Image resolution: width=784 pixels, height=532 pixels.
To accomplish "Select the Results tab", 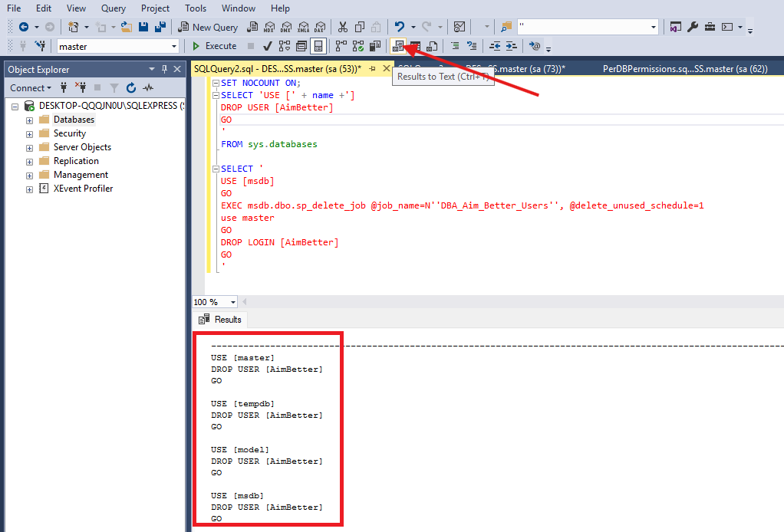I will coord(220,320).
